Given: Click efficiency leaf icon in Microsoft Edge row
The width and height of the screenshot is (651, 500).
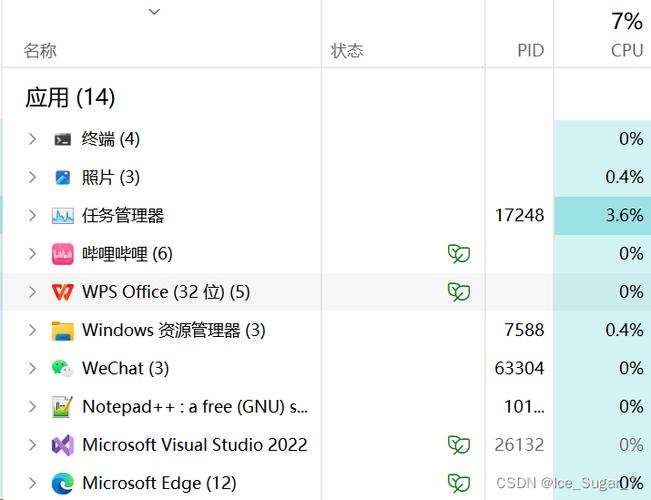Looking at the screenshot, I should [x=459, y=483].
